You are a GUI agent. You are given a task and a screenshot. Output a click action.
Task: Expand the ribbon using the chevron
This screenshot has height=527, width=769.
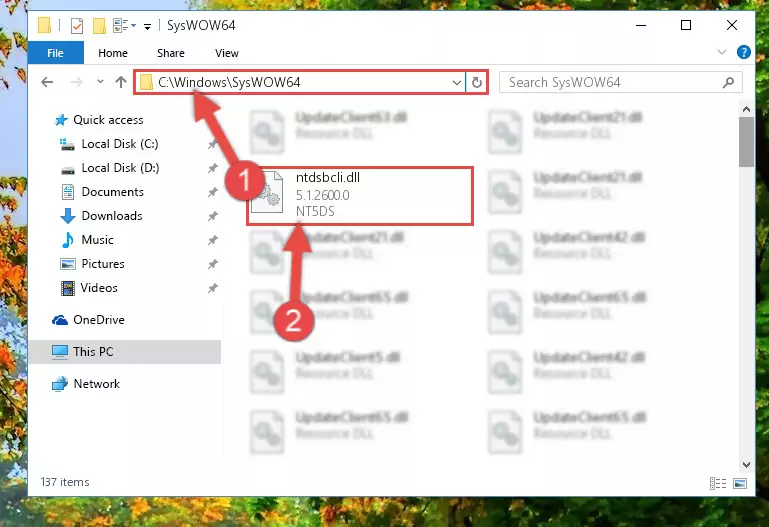point(721,52)
